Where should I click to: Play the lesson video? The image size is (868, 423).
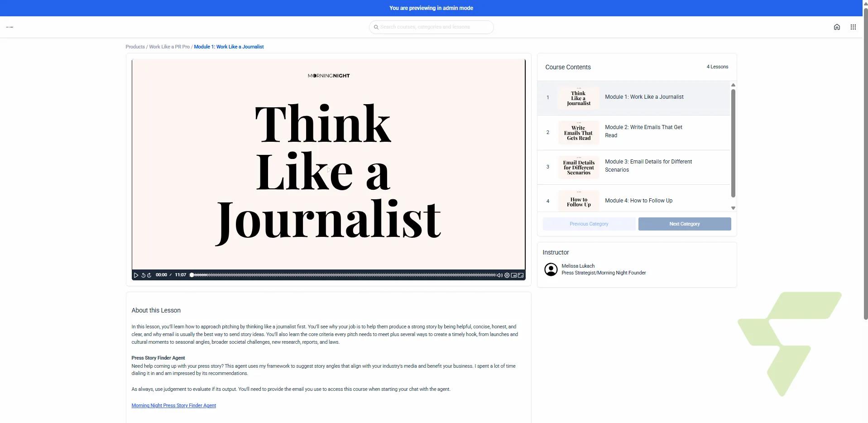pos(136,275)
